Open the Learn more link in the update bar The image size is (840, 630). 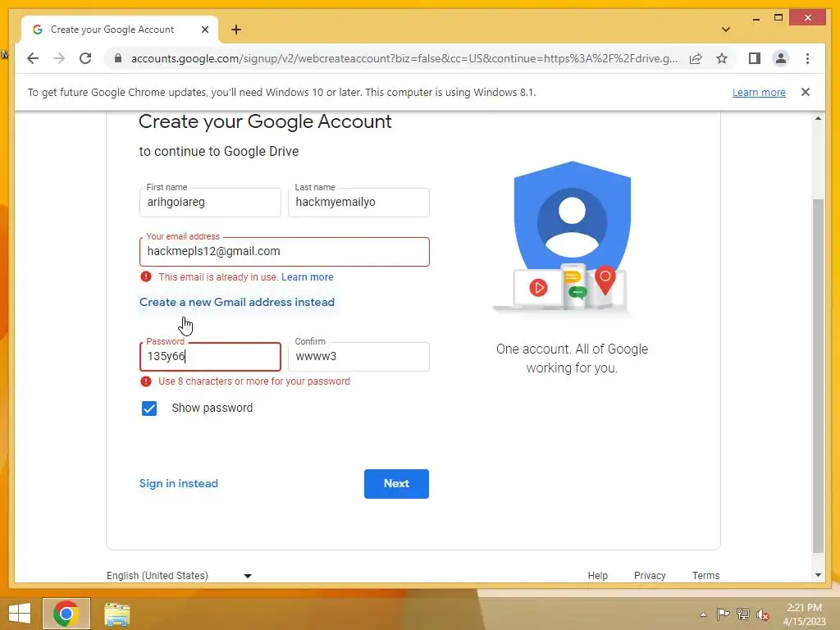[x=759, y=92]
